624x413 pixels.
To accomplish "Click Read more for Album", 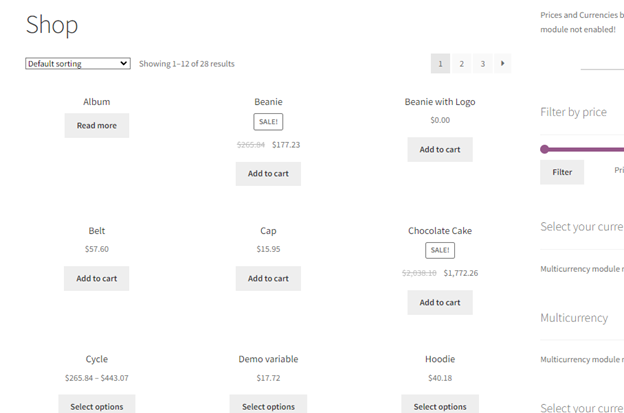I will [x=97, y=125].
